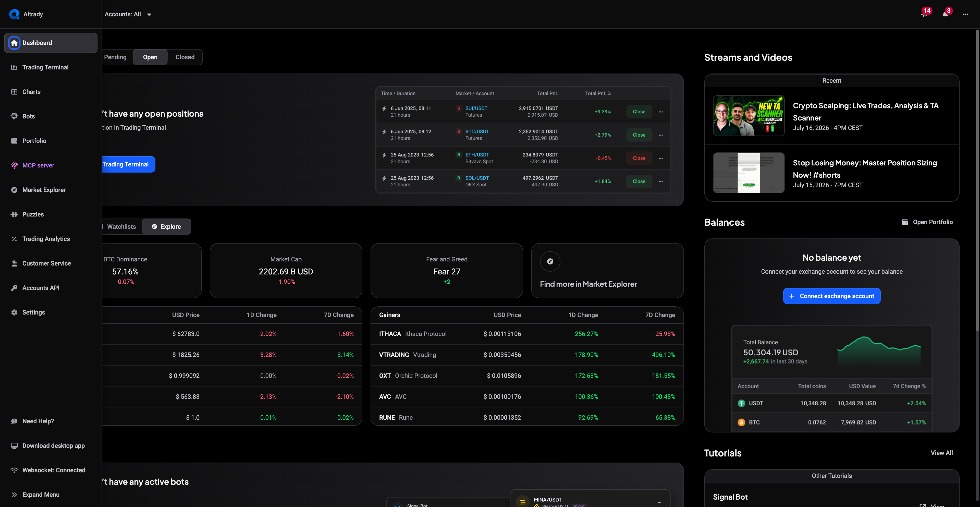980x507 pixels.
Task: Click Connect exchange account button
Action: point(832,296)
